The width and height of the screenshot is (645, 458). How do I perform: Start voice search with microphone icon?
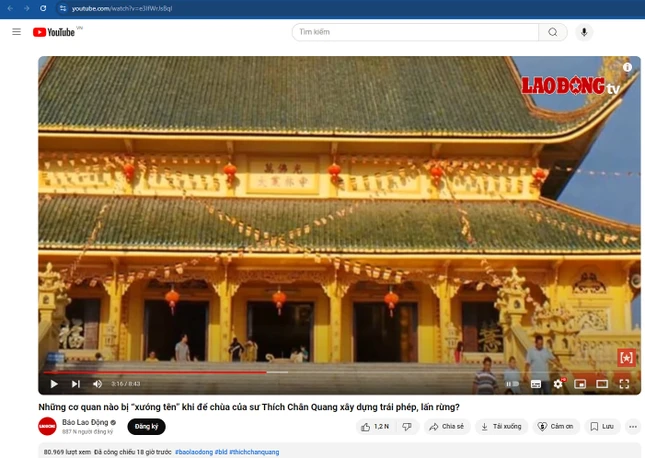[x=584, y=32]
